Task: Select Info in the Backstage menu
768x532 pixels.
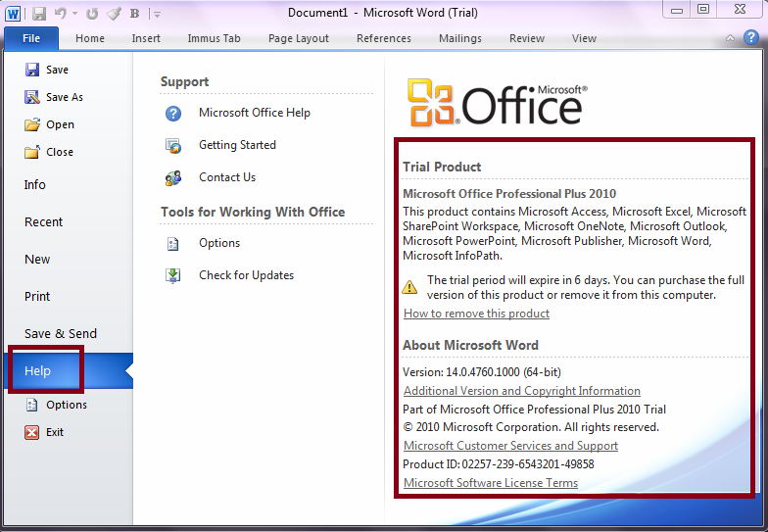Action: click(x=35, y=184)
